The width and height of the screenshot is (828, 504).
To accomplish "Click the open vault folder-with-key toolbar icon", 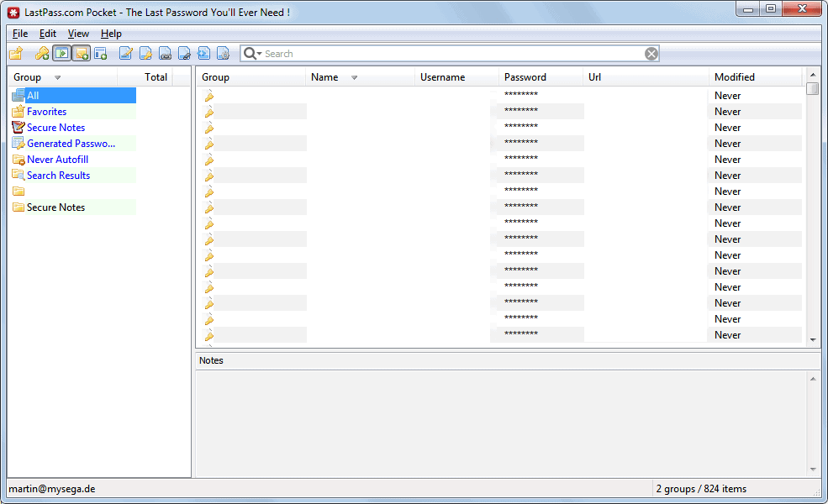I will [x=16, y=53].
